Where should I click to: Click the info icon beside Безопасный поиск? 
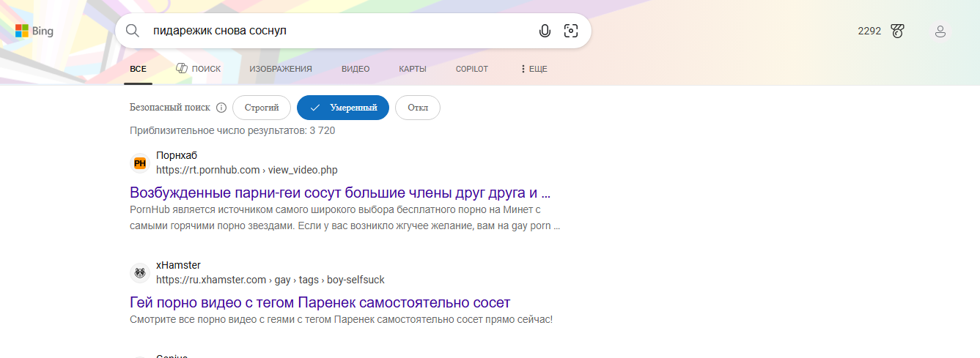point(221,108)
